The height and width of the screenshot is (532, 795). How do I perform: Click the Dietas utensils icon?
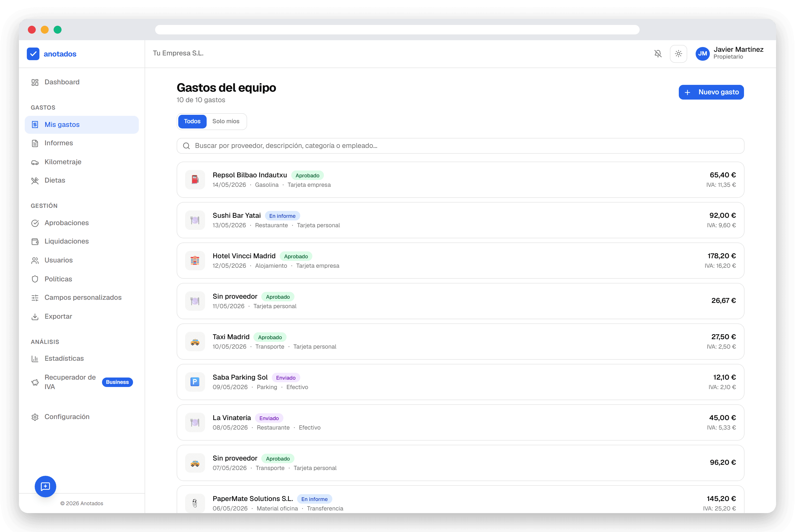[x=35, y=180]
